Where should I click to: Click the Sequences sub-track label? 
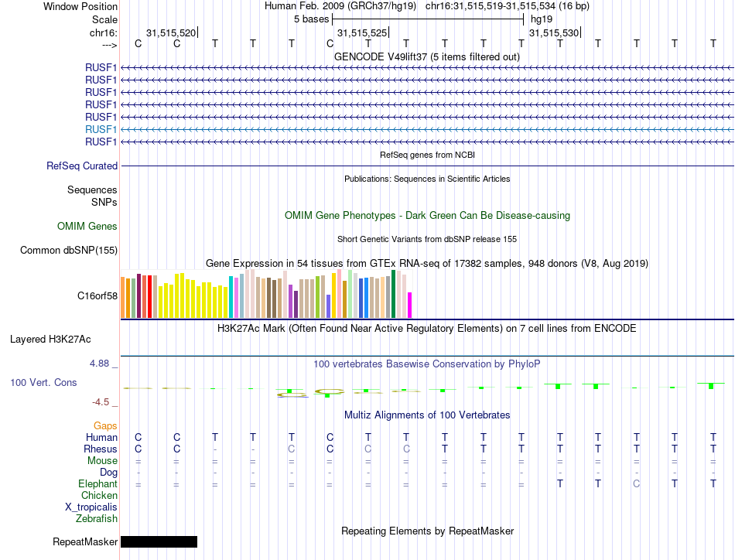click(92, 190)
